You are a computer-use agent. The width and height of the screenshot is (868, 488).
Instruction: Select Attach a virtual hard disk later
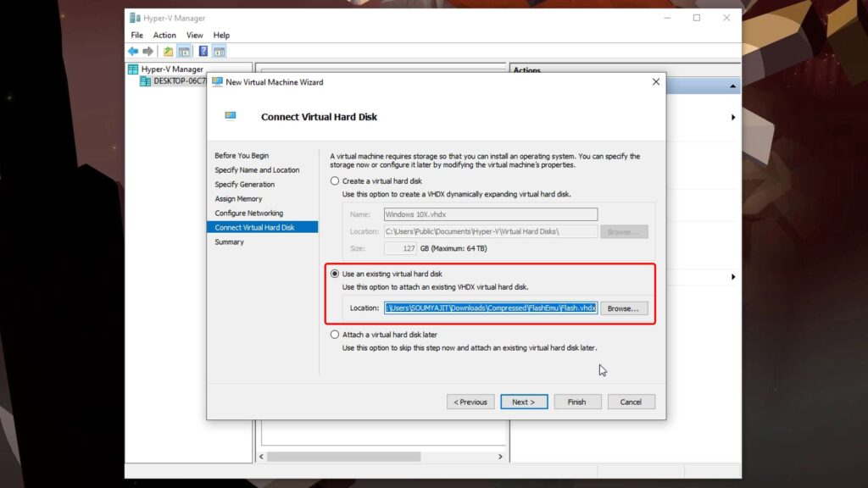coord(334,335)
